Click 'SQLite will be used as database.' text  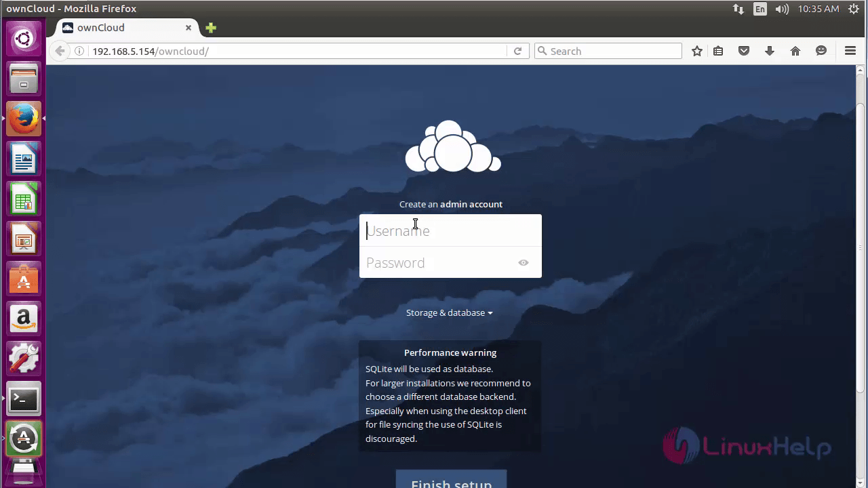[429, 369]
